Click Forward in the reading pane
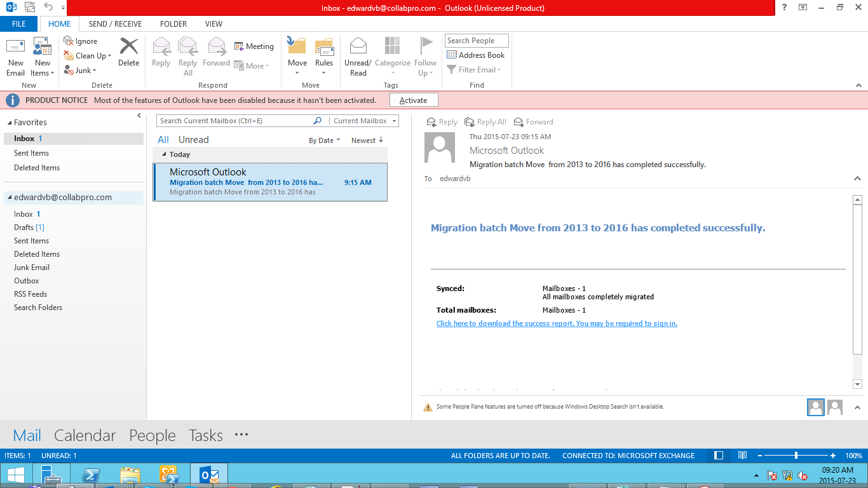The width and height of the screenshot is (868, 488). tap(533, 122)
